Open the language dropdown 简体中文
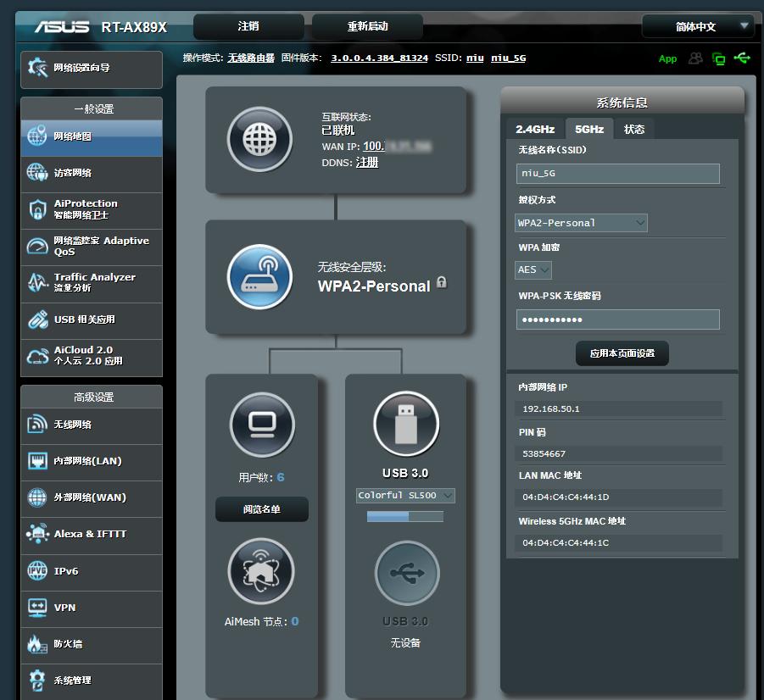This screenshot has width=764, height=700. point(697,26)
